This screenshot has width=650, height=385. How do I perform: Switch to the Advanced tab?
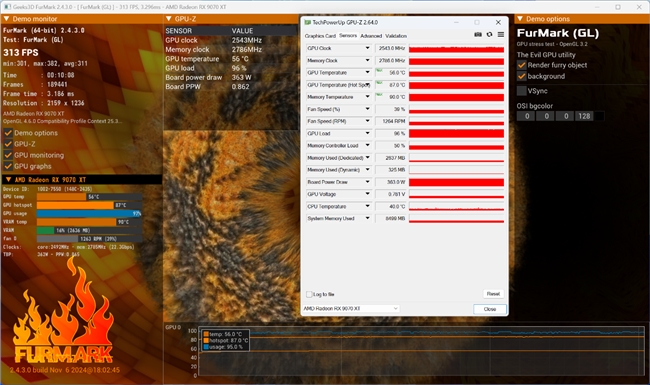[x=371, y=36]
